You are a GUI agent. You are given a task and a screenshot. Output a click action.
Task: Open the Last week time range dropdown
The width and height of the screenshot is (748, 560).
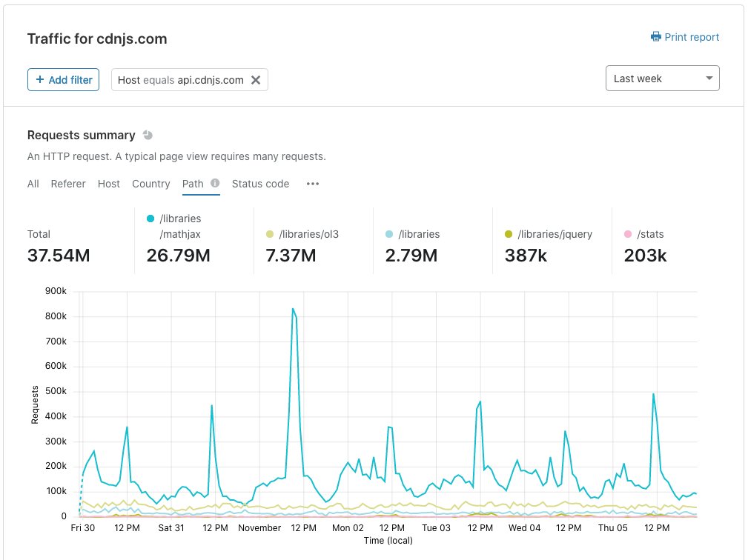663,79
